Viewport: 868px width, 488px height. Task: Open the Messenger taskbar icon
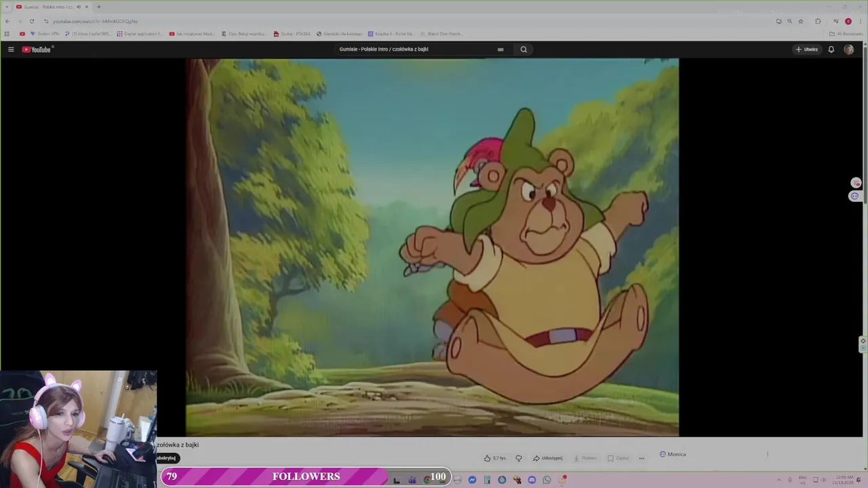[472, 480]
